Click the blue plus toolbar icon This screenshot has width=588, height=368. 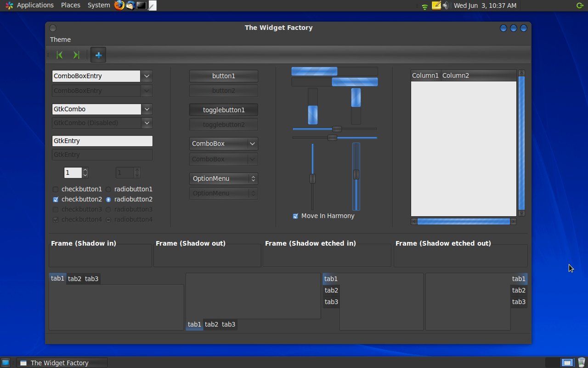pyautogui.click(x=98, y=55)
